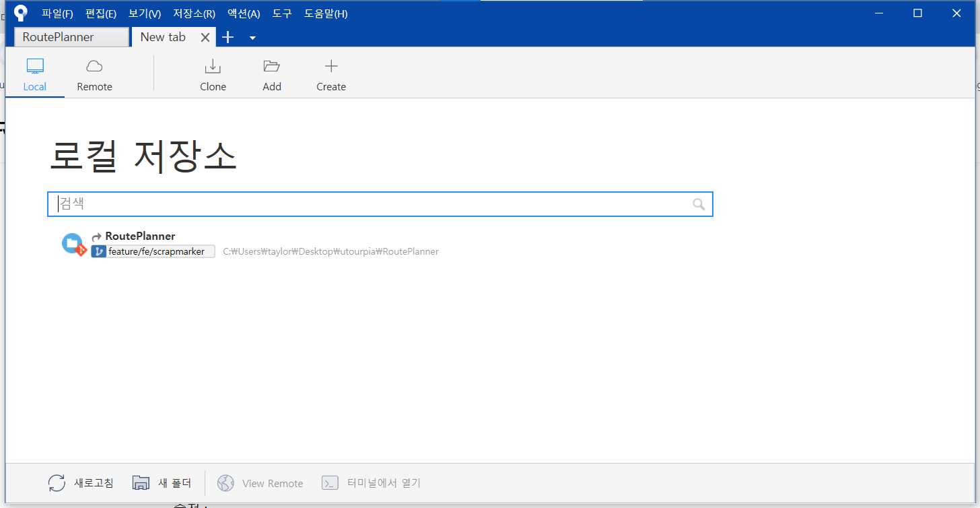
Task: Close the New tab tab
Action: 206,38
